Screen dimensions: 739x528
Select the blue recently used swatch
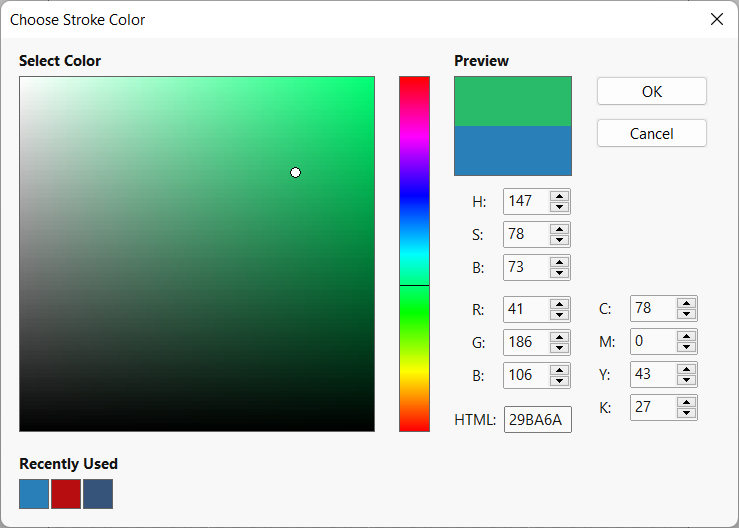(x=34, y=494)
